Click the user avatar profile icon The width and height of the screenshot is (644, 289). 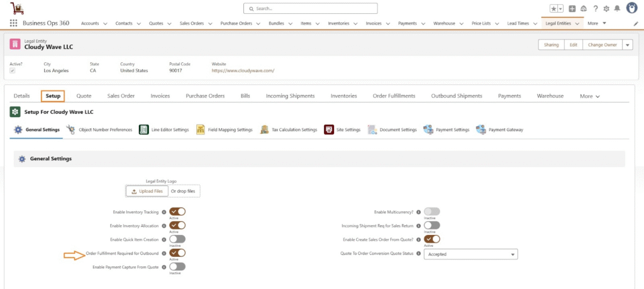(x=631, y=8)
